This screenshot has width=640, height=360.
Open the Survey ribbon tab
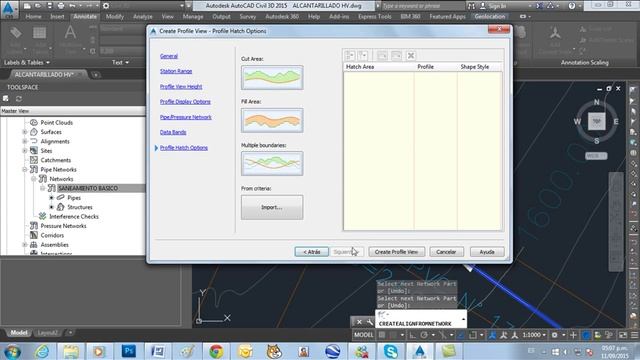248,17
